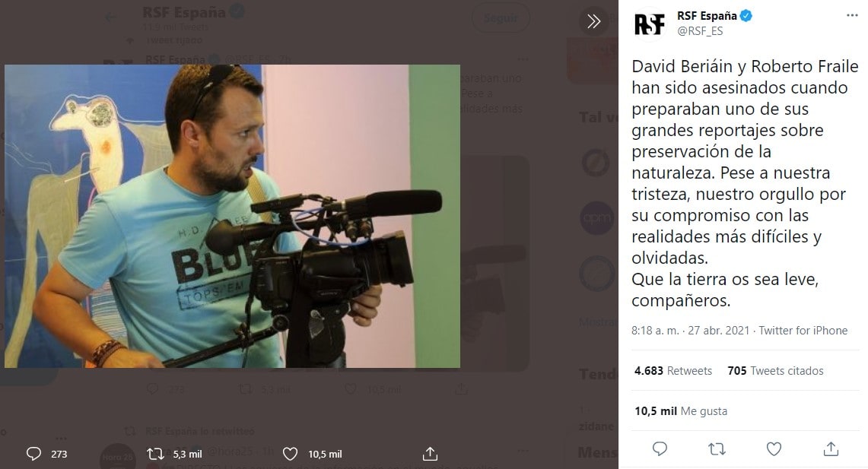Toggle the heart icon showing 10,5 mil
Viewport: 868px width, 469px height.
(x=290, y=454)
